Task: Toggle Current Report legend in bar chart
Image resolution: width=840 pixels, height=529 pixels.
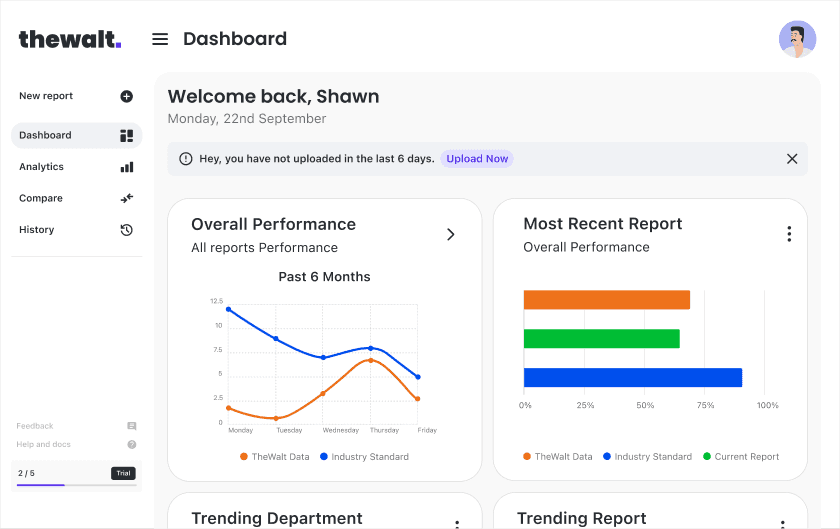Action: (741, 457)
